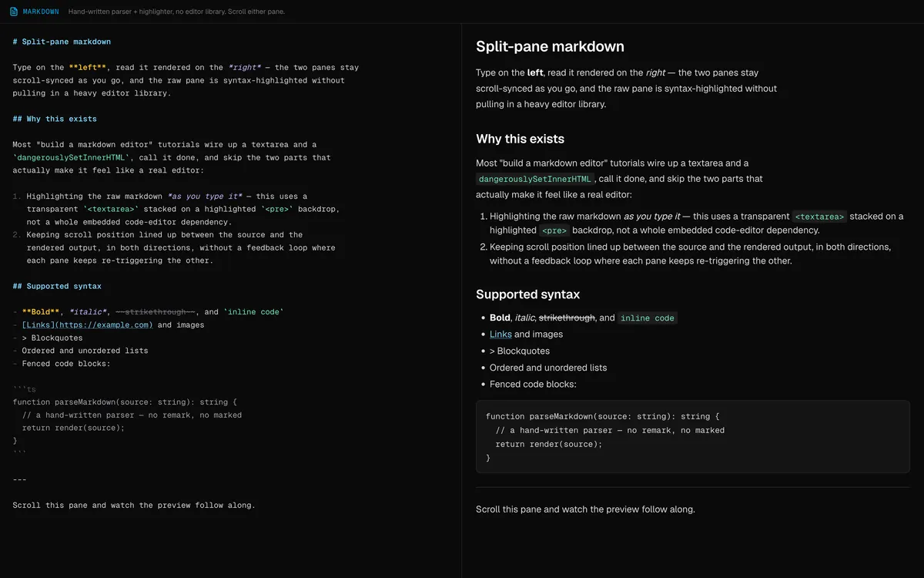Click the markdown document icon in header
This screenshot has width=924, height=578.
coord(14,12)
